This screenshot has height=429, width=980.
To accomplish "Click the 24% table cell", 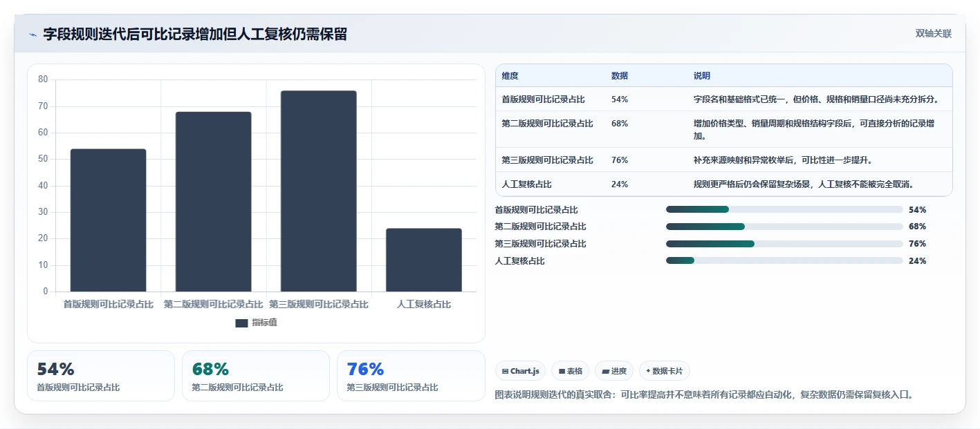I will click(x=620, y=184).
